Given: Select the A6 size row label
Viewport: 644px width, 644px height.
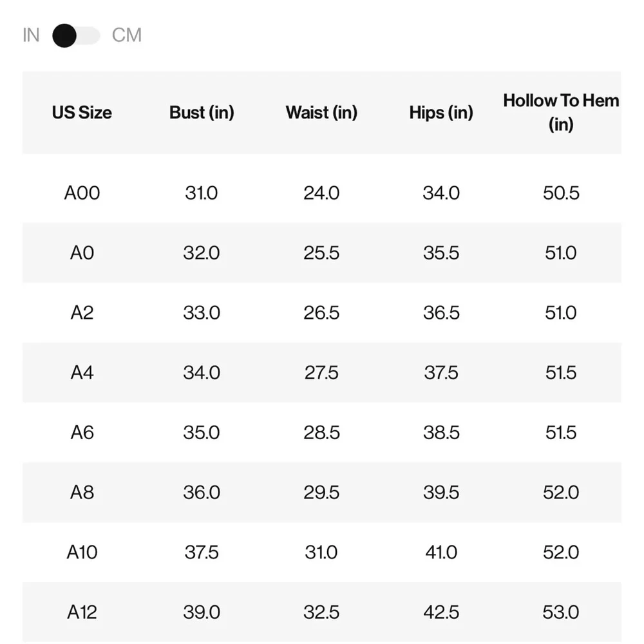Looking at the screenshot, I should click(x=82, y=433).
